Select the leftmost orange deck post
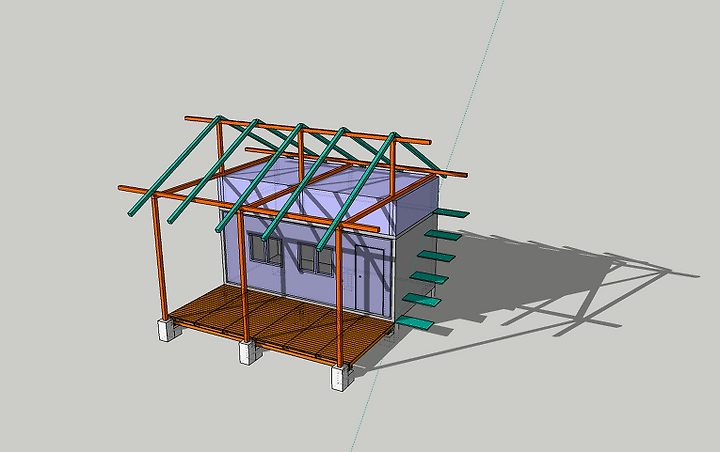720x452 pixels. pyautogui.click(x=160, y=257)
